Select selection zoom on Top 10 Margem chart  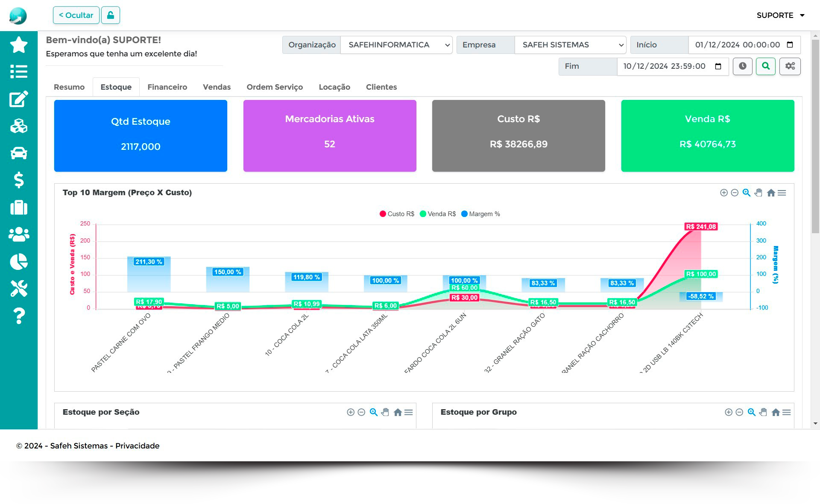click(x=747, y=193)
